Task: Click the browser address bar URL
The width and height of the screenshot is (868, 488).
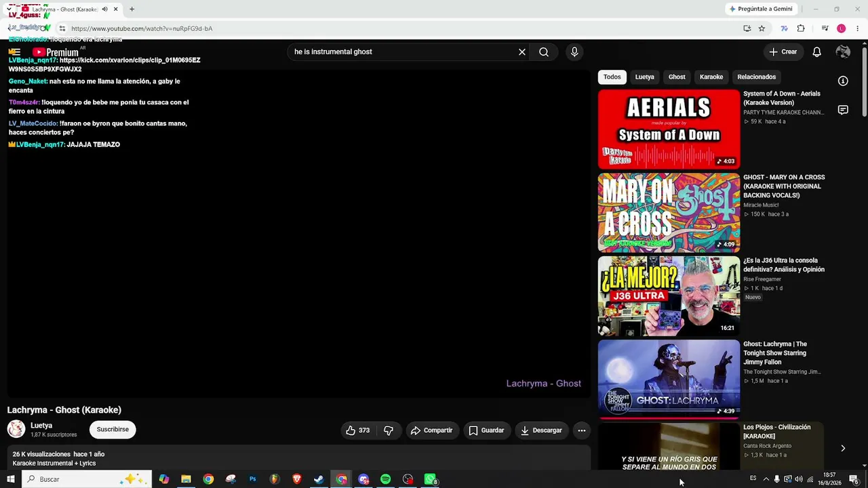Action: pyautogui.click(x=142, y=28)
